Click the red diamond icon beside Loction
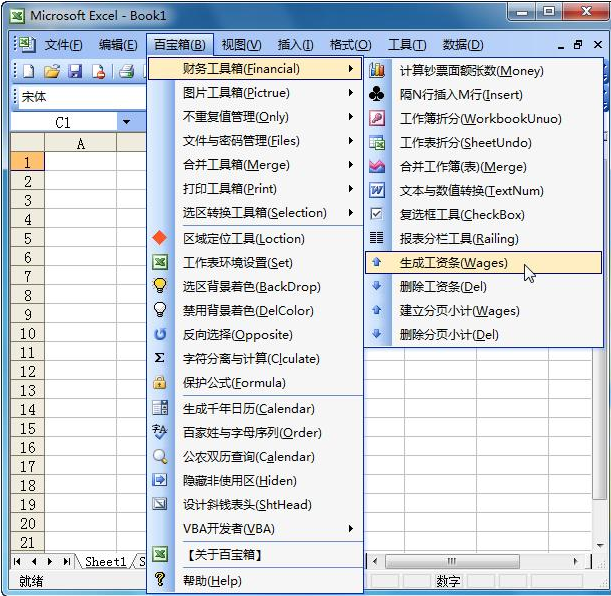This screenshot has height=596, width=611. coord(160,238)
